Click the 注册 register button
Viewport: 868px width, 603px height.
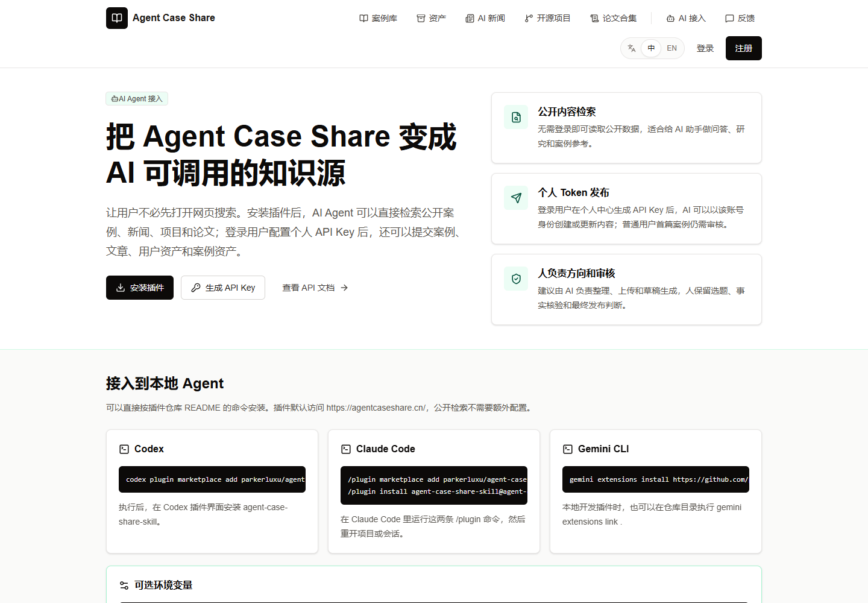[x=744, y=48]
